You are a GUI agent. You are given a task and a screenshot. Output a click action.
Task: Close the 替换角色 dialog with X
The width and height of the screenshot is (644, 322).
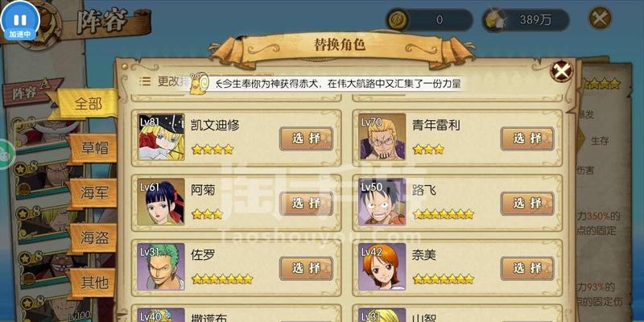click(561, 71)
